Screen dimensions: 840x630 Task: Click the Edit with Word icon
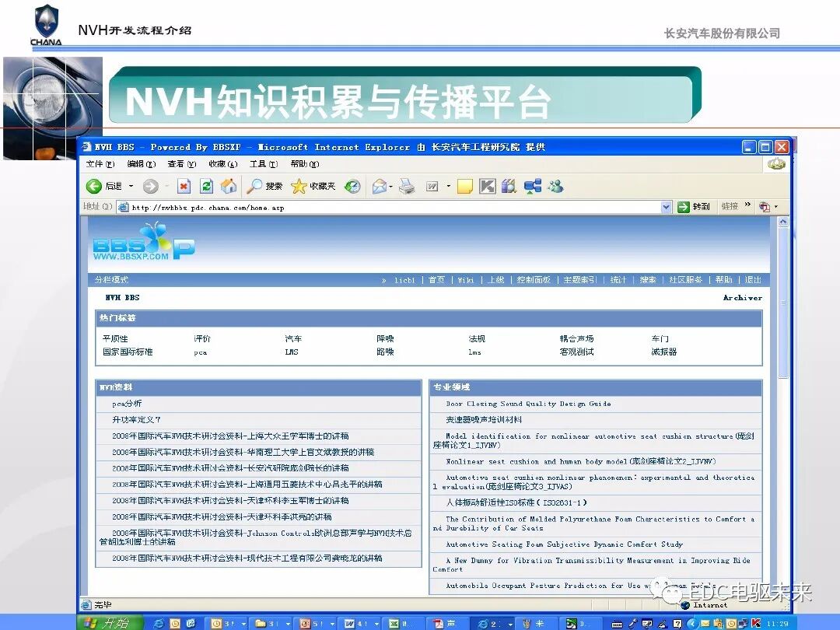pyautogui.click(x=432, y=187)
